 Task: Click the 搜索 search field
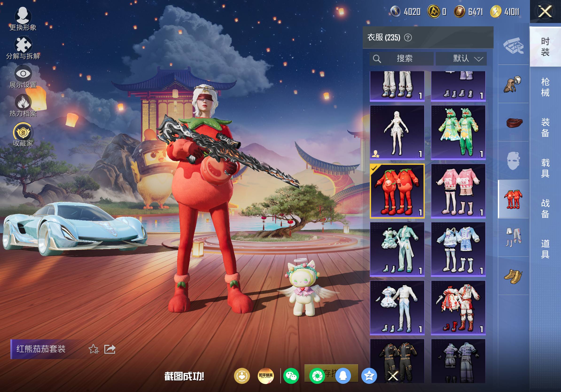tap(401, 59)
